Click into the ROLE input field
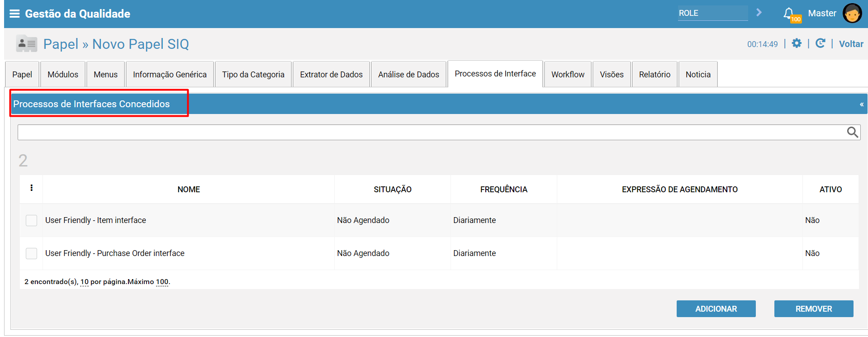 pos(712,13)
